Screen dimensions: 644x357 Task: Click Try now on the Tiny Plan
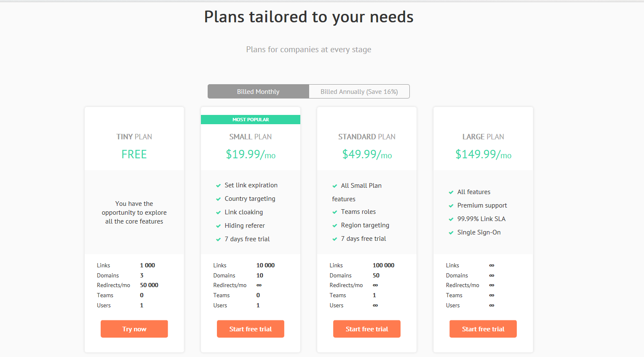pyautogui.click(x=134, y=329)
